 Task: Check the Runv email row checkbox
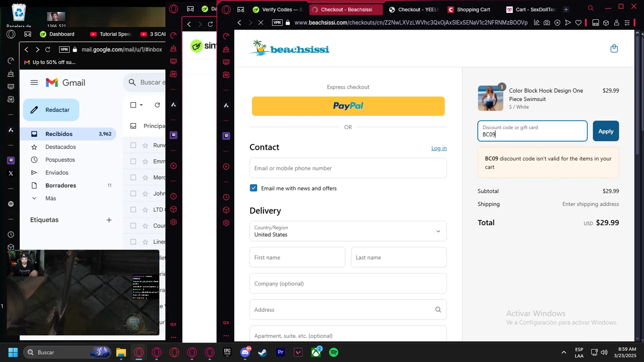click(x=133, y=145)
